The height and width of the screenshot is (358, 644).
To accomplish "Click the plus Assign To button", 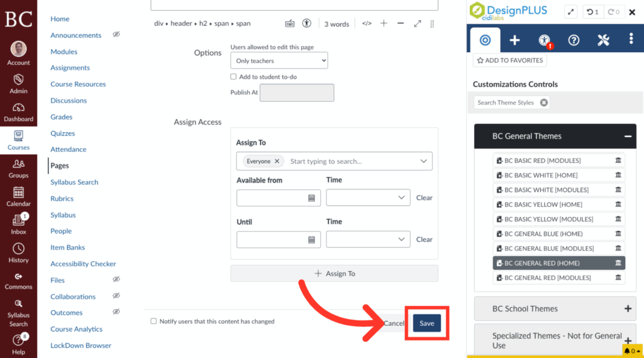I will 335,273.
